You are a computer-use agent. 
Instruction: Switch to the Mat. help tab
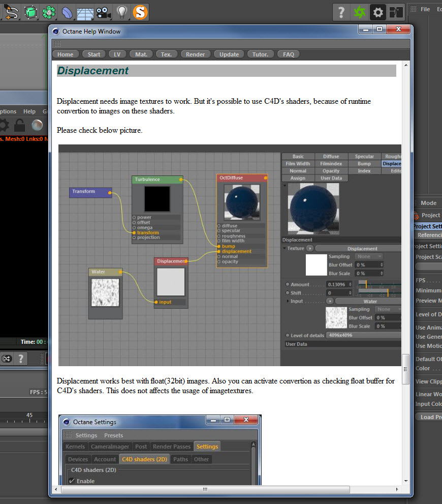point(141,54)
